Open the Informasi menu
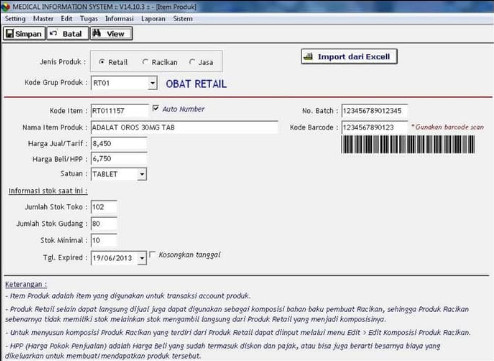This screenshot has height=361, width=494. tap(119, 19)
